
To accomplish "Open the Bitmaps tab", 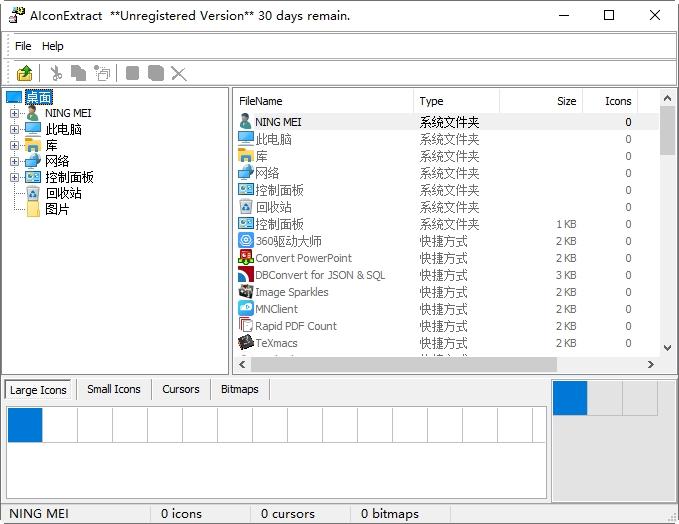I will pyautogui.click(x=239, y=389).
